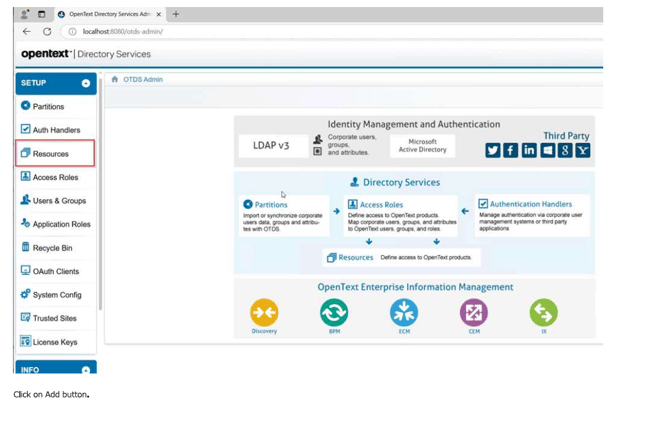Click the LinkedIn third party icon
The height and width of the screenshot is (425, 670).
529,150
